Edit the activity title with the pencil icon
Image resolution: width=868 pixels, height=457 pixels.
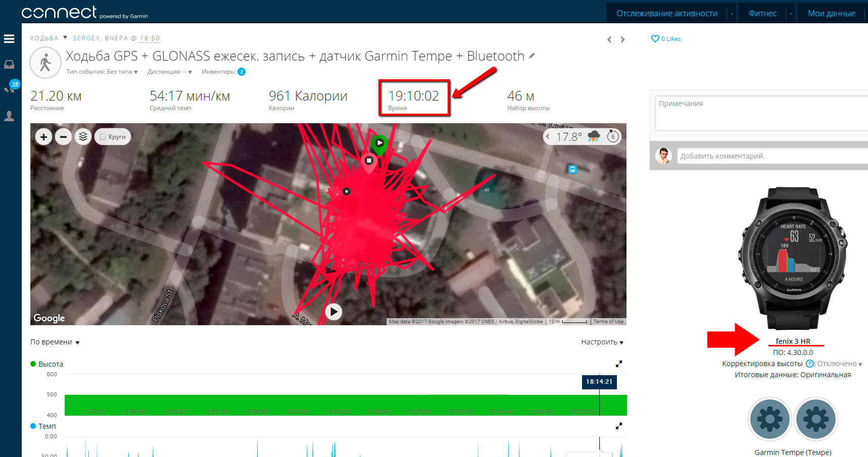(532, 56)
